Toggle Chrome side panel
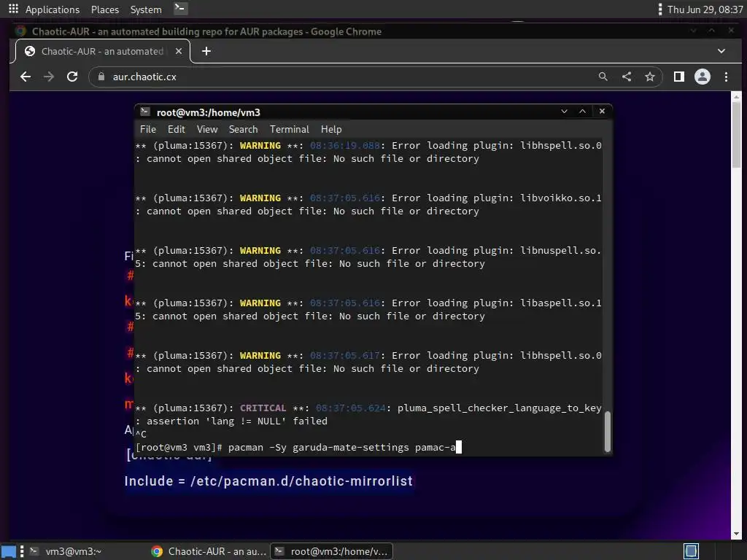The image size is (747, 560). pos(679,77)
